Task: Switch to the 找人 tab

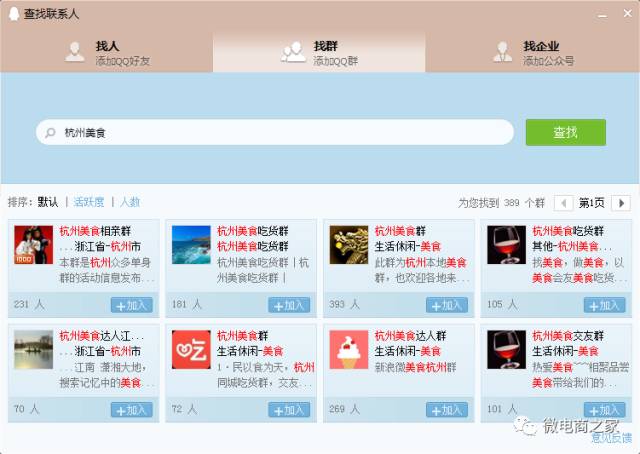Action: 107,52
